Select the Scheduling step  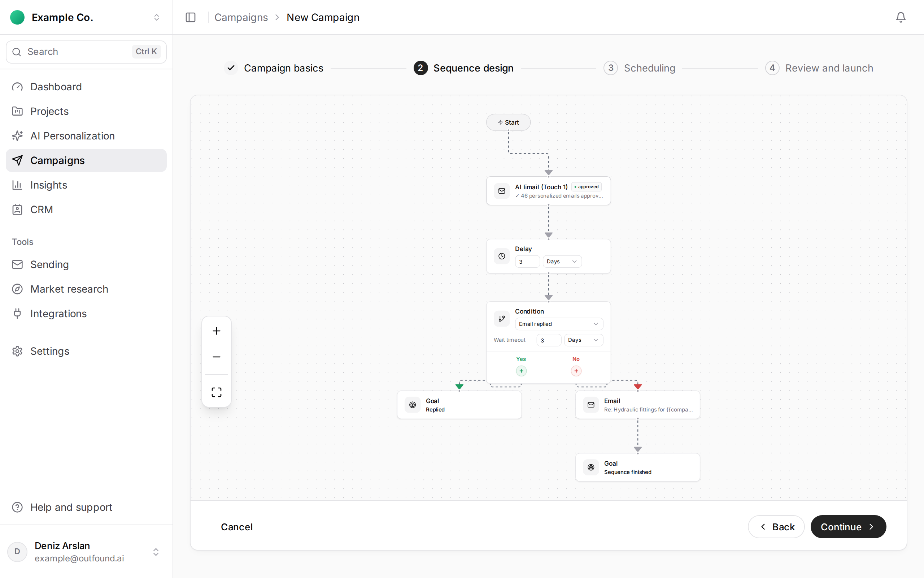click(x=640, y=68)
